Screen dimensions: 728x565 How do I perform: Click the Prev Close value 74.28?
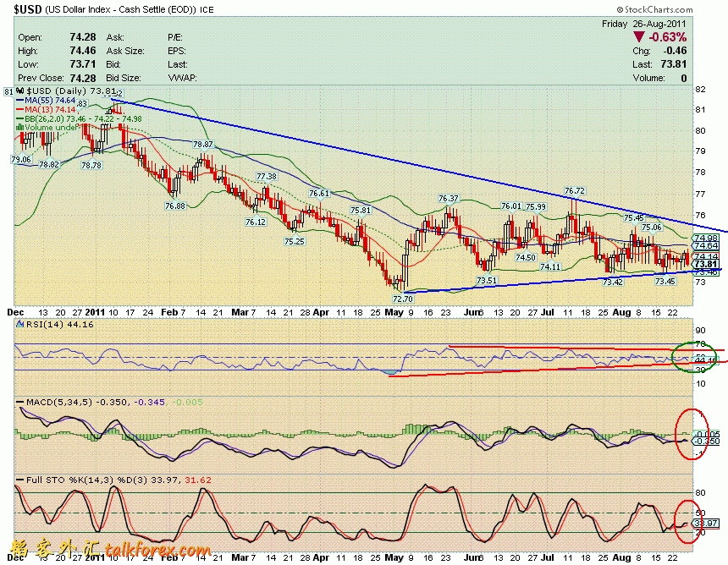pos(83,78)
